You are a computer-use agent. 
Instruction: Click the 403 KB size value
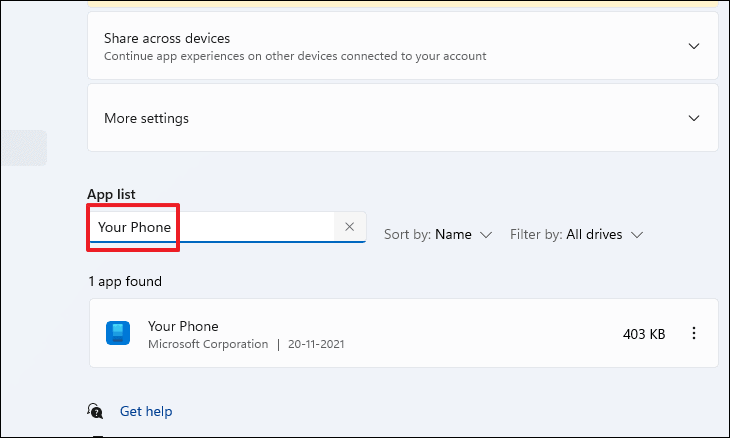pyautogui.click(x=644, y=334)
